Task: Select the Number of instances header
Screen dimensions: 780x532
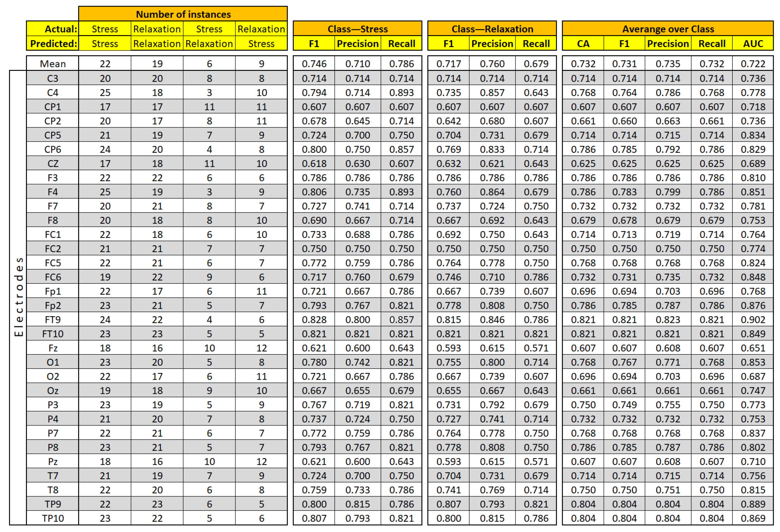Action: click(x=188, y=10)
